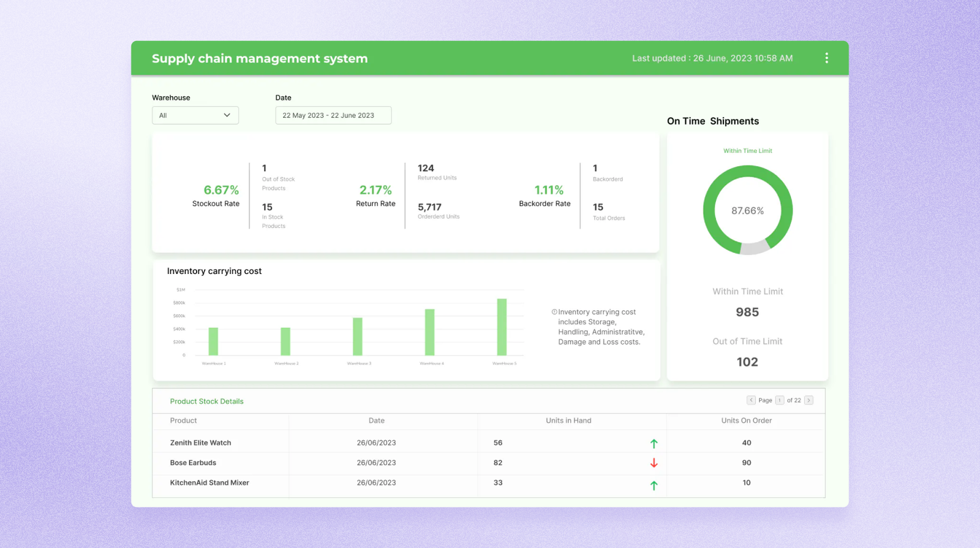The width and height of the screenshot is (980, 548).
Task: Select the KitchenAid Stand Mixer product name
Action: pyautogui.click(x=209, y=483)
